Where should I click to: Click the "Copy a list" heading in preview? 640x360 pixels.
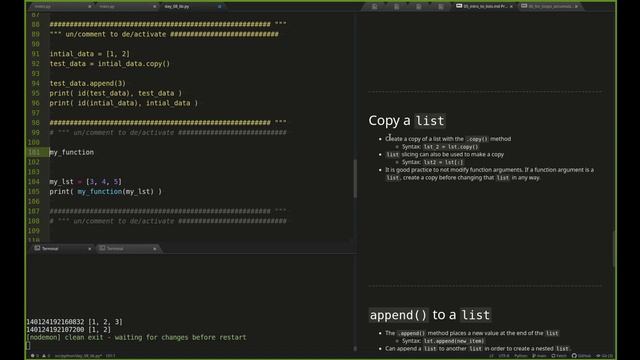[x=407, y=121]
